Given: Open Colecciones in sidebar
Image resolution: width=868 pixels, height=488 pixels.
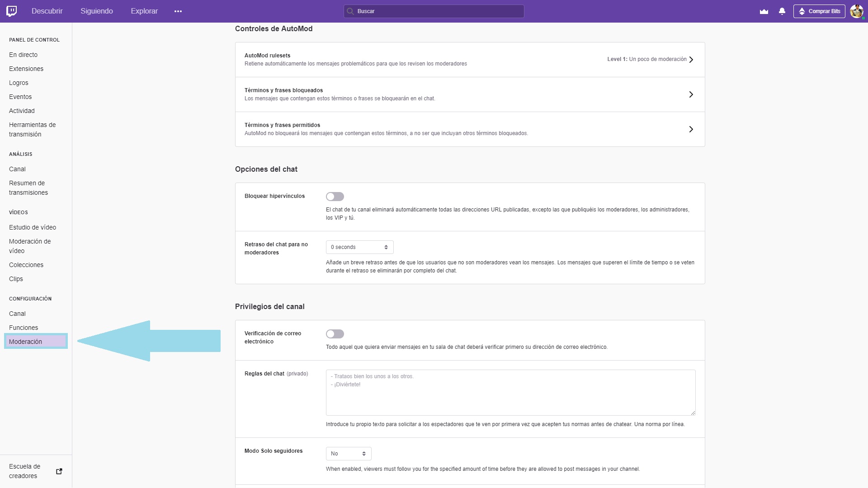Looking at the screenshot, I should [x=26, y=265].
